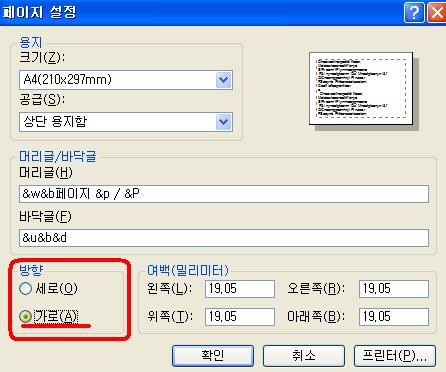The height and width of the screenshot is (372, 446).
Task: Click the 공급(S): label
Action: tap(42, 99)
